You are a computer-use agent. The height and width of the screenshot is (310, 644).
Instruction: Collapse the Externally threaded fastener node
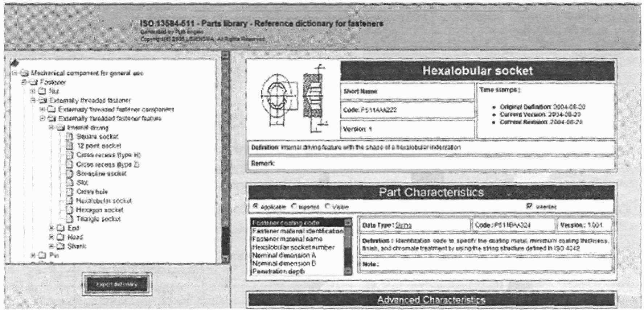[x=33, y=100]
